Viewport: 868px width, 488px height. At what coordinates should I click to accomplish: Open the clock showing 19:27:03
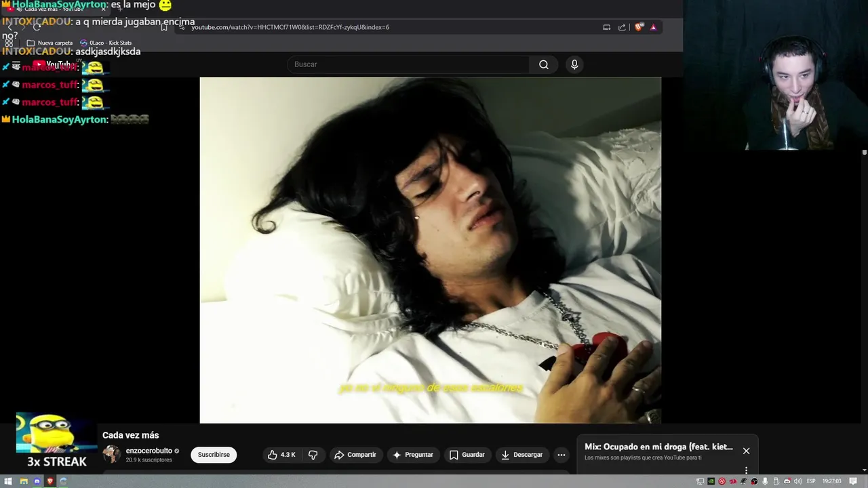click(831, 481)
